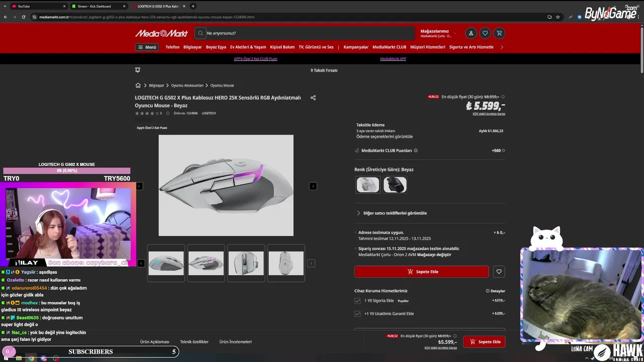Show previous product image with left arrow
This screenshot has width=644, height=362.
(139, 186)
